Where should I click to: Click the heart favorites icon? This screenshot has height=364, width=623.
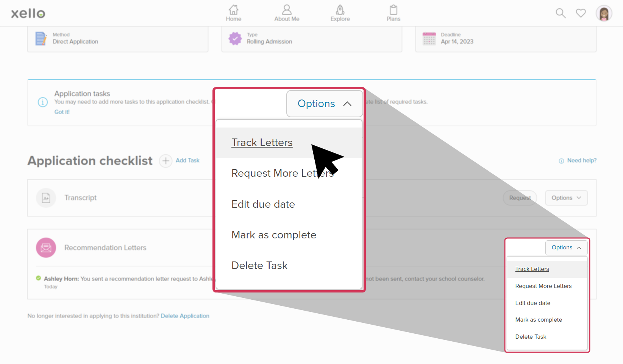[x=581, y=13]
